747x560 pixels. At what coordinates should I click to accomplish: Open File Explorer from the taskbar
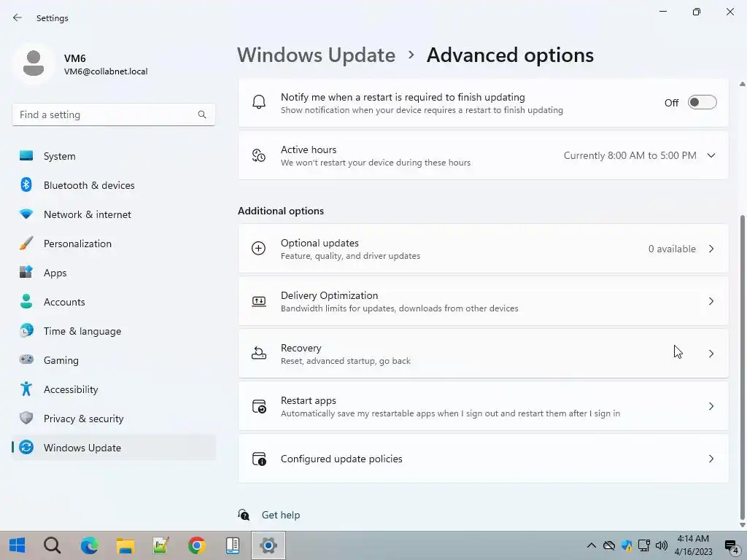[x=125, y=545]
